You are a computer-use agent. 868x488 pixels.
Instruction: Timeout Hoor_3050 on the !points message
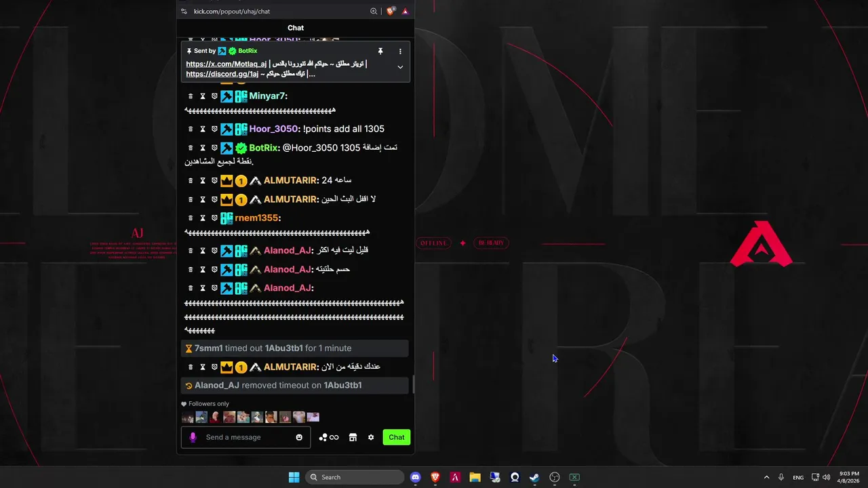203,129
